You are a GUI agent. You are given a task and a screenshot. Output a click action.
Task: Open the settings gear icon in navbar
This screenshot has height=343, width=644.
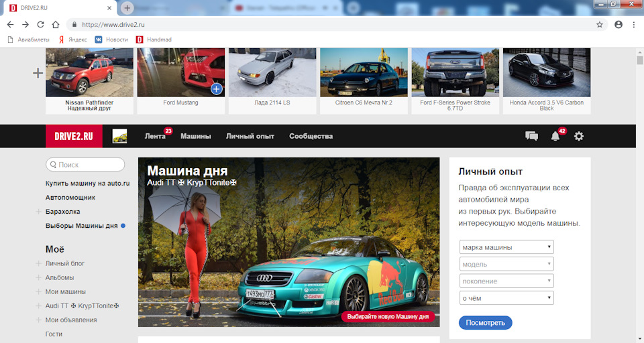579,136
